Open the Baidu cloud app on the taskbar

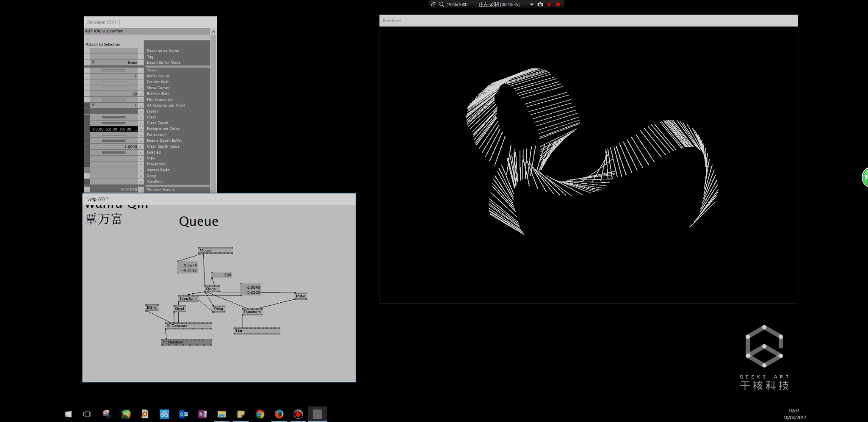click(x=164, y=414)
